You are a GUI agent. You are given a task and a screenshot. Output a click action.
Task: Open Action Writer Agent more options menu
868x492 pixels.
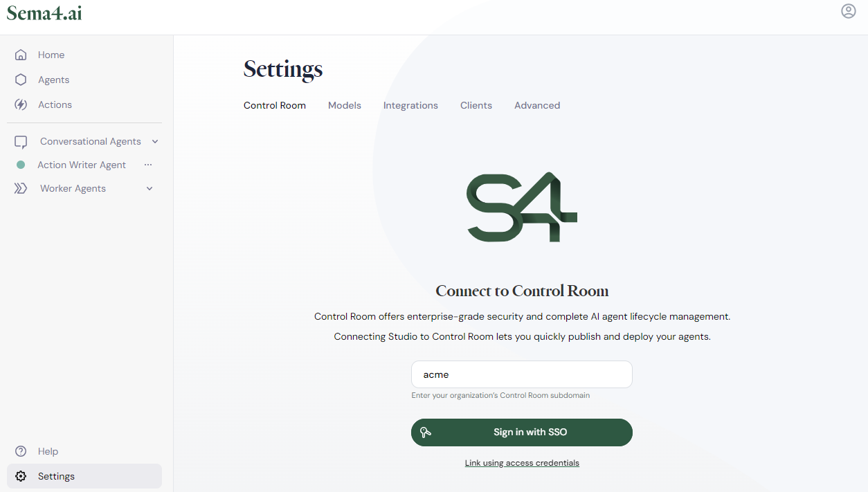pyautogui.click(x=147, y=165)
